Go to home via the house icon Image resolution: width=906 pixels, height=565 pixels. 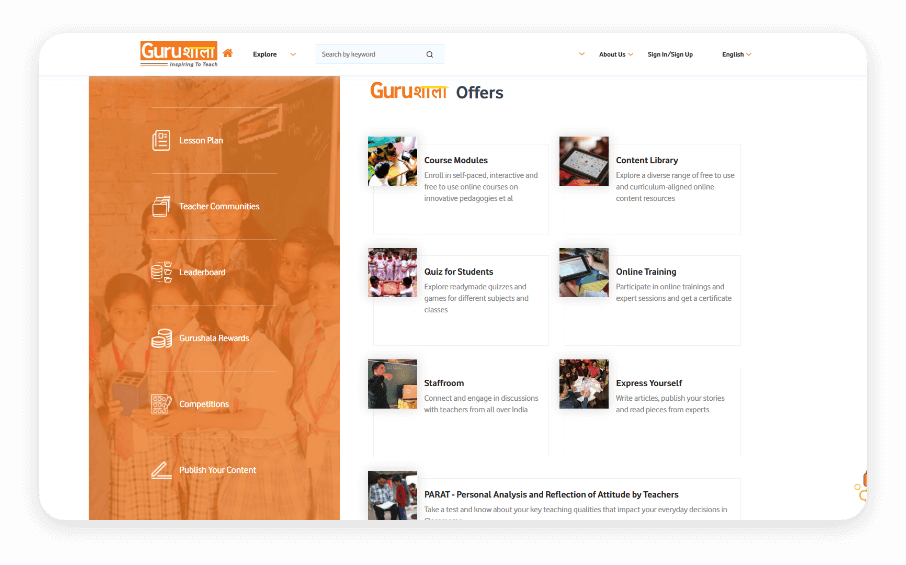(x=228, y=53)
